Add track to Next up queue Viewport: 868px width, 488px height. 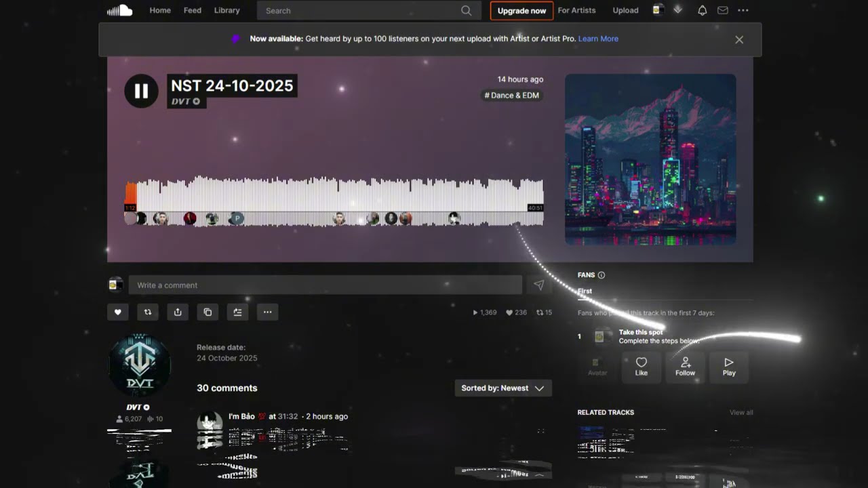tap(237, 312)
